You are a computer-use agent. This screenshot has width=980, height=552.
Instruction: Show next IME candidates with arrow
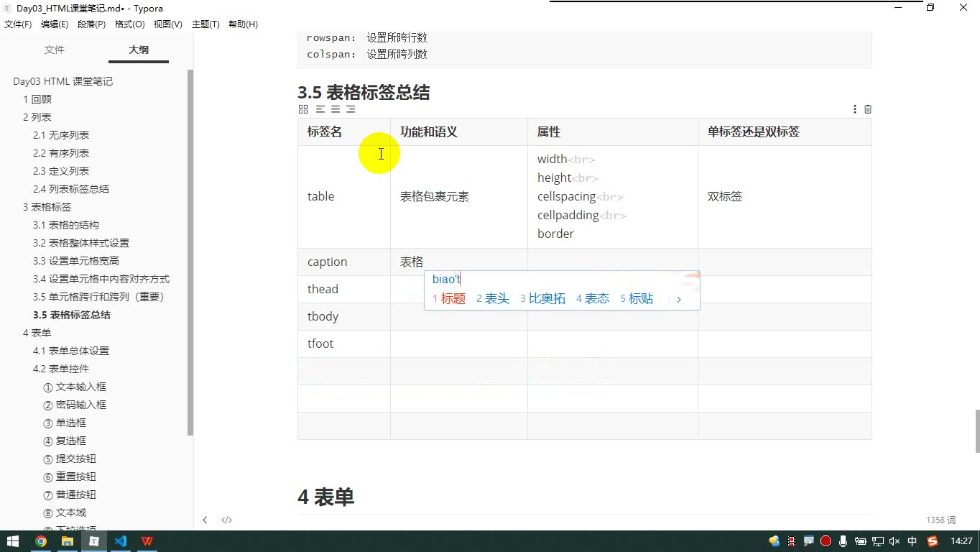679,299
